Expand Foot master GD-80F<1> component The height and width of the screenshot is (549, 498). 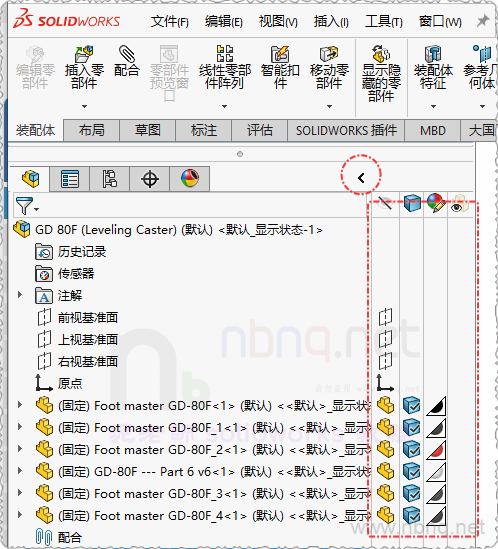tap(20, 405)
